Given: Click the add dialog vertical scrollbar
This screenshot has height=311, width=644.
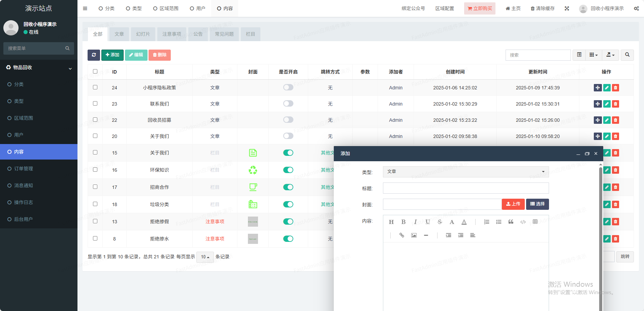Looking at the screenshot, I should [601, 236].
